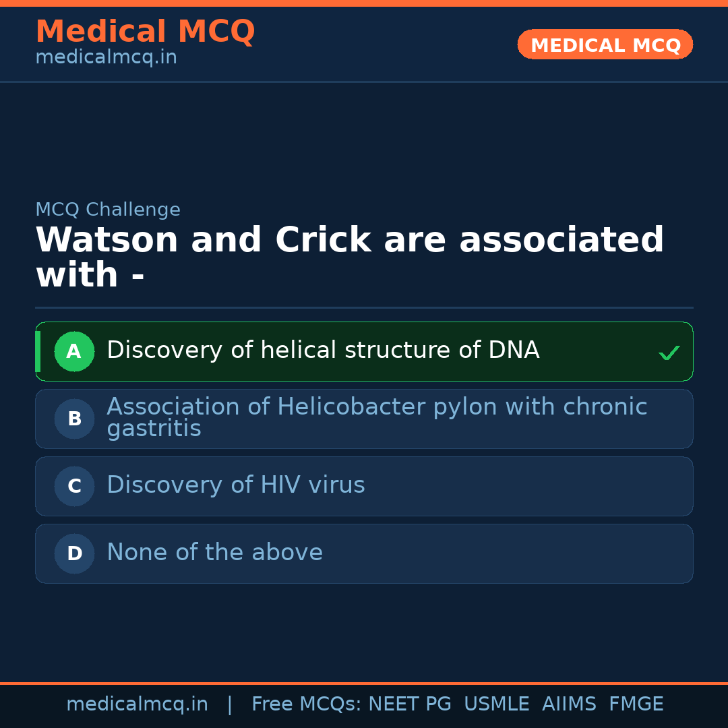Click the B circle badge

coord(74,419)
